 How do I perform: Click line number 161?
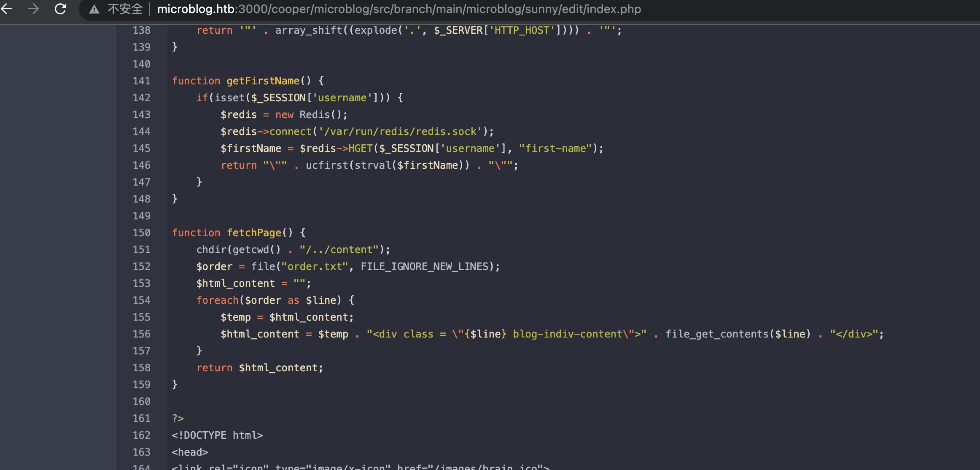click(x=141, y=418)
